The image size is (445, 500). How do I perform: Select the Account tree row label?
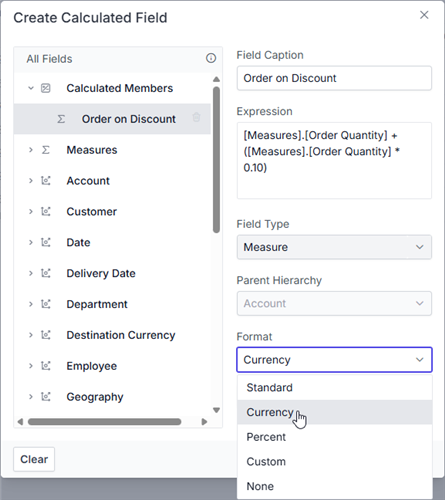point(88,181)
